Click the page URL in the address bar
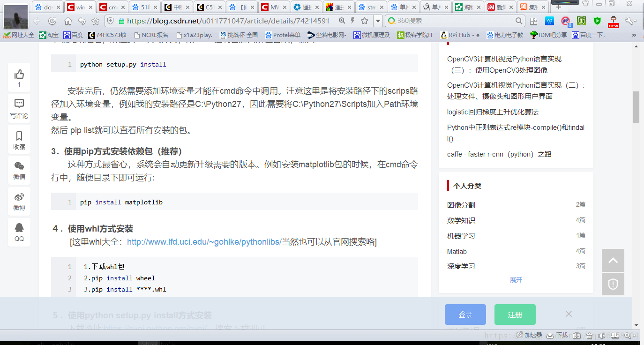The image size is (644, 345). pyautogui.click(x=228, y=21)
